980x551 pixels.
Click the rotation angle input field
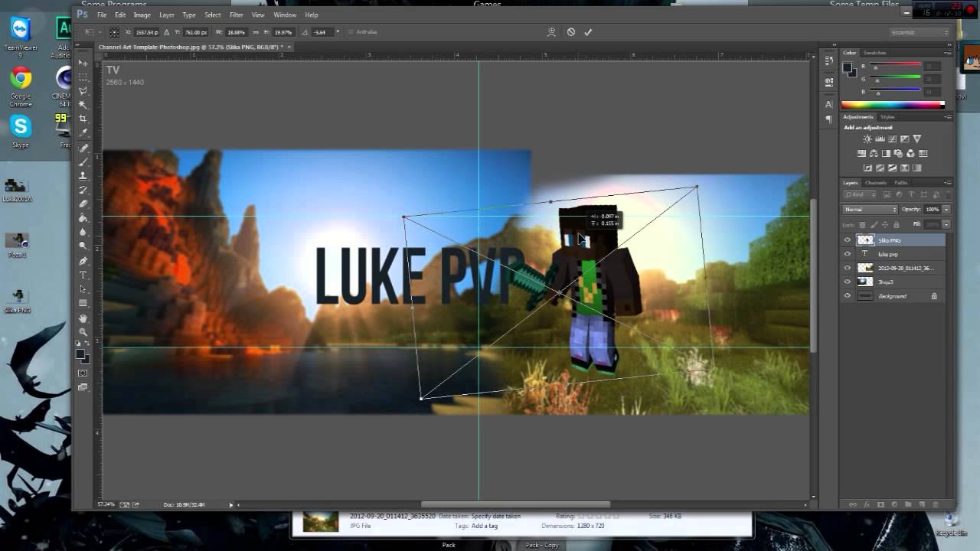click(x=323, y=32)
